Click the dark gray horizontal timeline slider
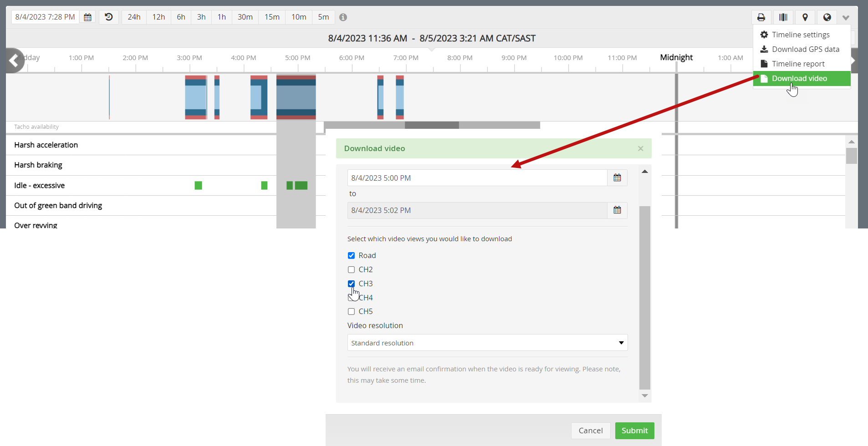Screen dimensions: 868x446 431,125
